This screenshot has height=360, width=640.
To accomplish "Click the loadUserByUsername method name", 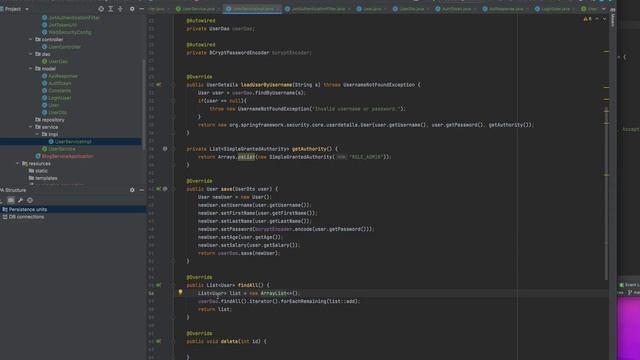I will tap(266, 85).
